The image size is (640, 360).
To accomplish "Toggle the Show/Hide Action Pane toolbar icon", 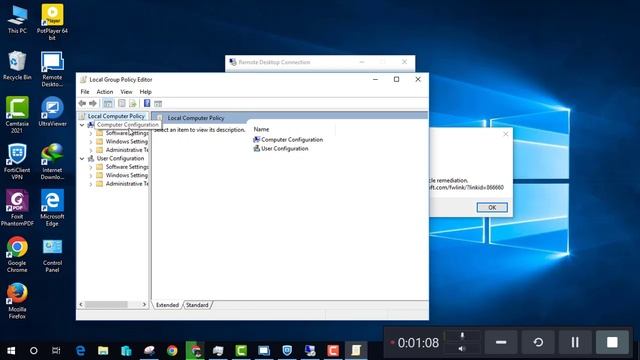I will [x=158, y=104].
